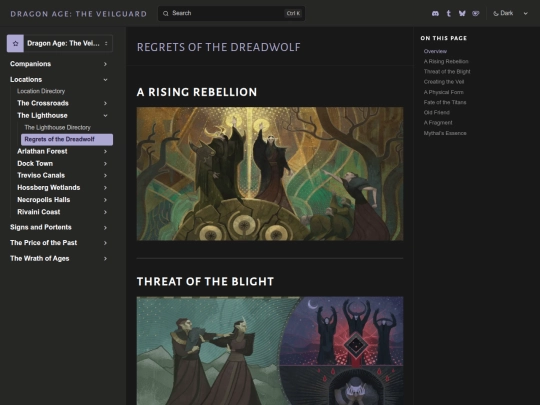This screenshot has height=405, width=540.
Task: Open Dock Town sidebar entry
Action: tap(35, 164)
